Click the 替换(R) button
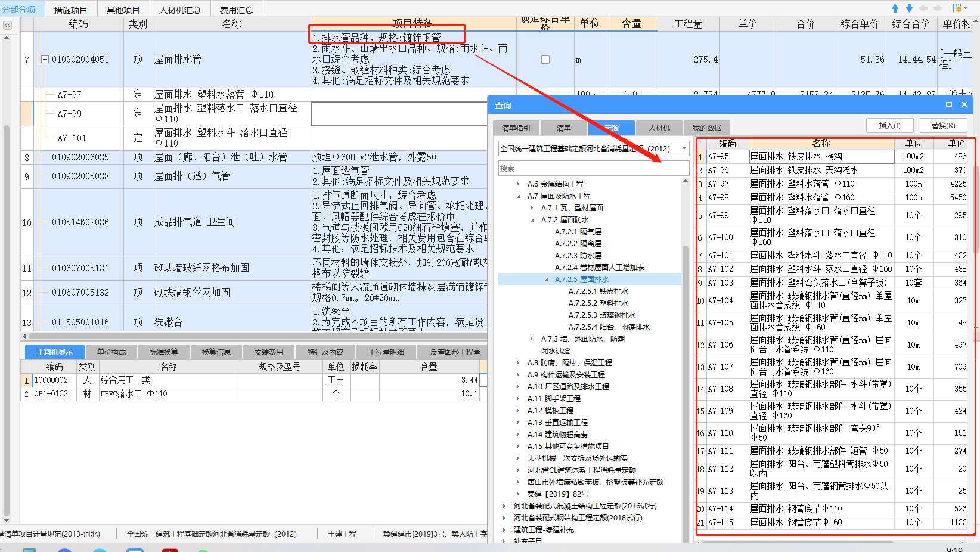Screen dimensions: 980x552 pyautogui.click(x=943, y=126)
